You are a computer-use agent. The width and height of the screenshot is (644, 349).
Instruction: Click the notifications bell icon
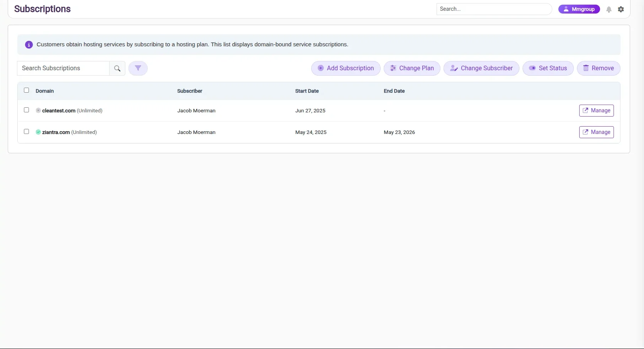click(x=609, y=9)
